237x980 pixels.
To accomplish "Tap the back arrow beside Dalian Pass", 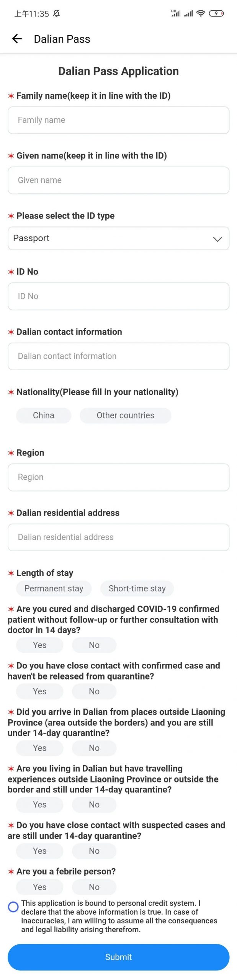I will 17,39.
